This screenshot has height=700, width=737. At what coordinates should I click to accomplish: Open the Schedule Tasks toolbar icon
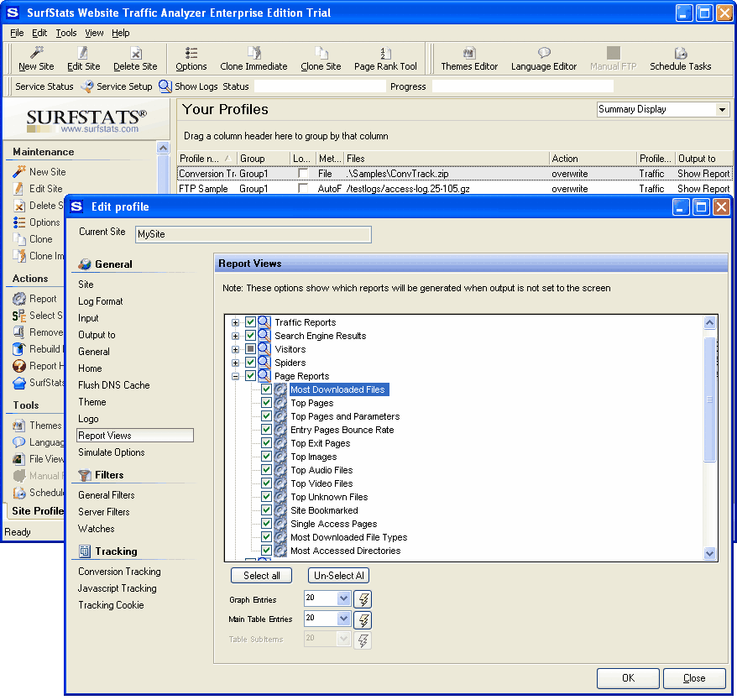tap(680, 52)
